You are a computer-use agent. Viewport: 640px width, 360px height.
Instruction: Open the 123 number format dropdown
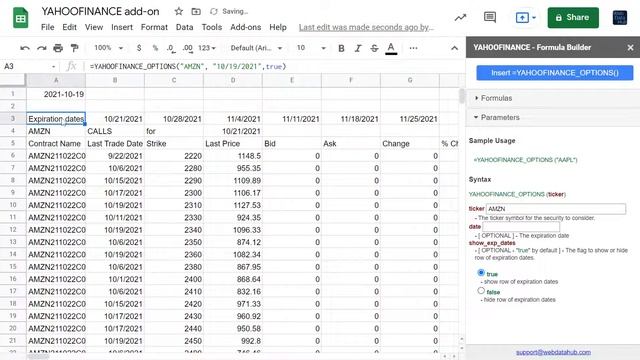tap(207, 48)
